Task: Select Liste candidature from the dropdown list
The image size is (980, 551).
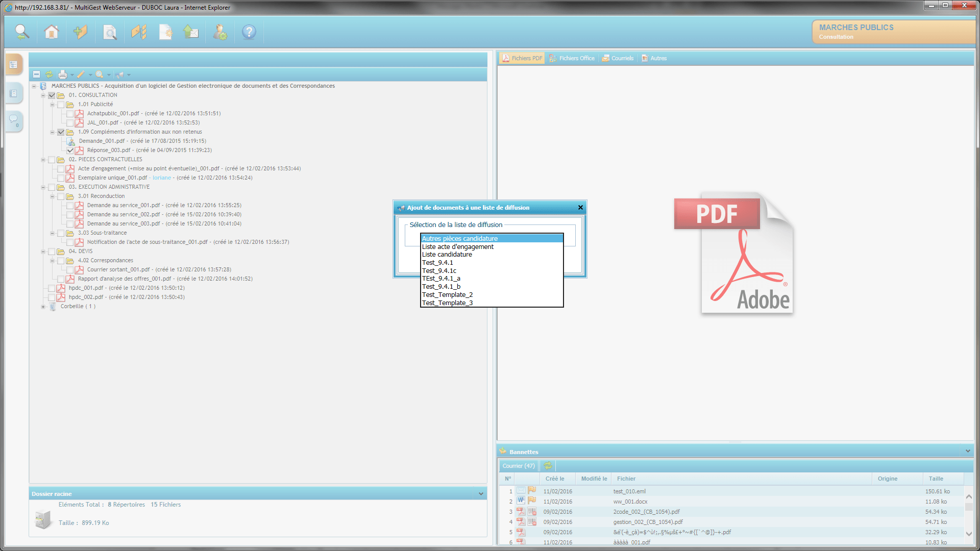Action: 447,255
